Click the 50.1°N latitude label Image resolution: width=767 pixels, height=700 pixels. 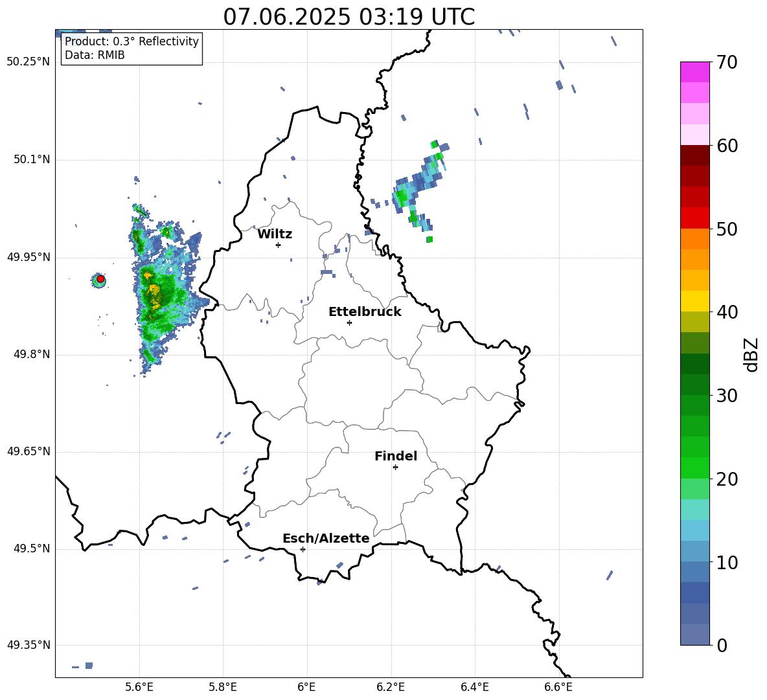[32, 160]
